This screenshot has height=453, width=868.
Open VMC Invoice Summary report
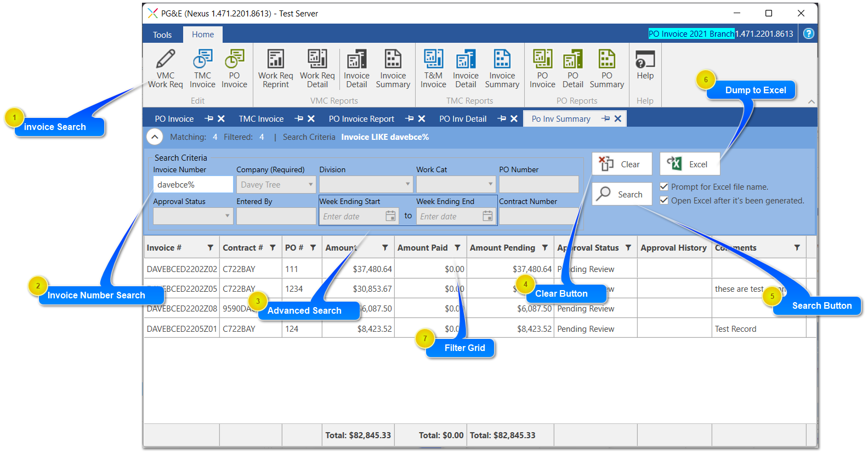point(393,69)
